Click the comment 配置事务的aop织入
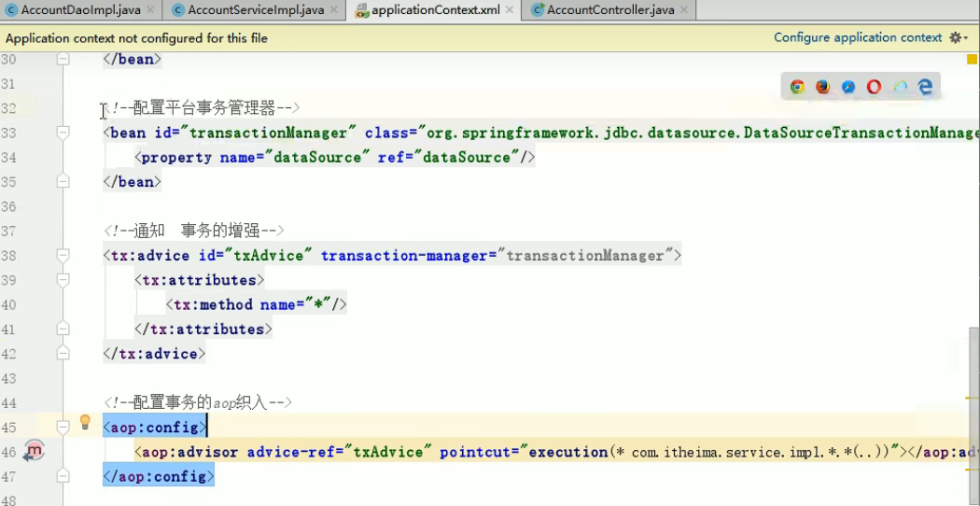This screenshot has width=980, height=506. pyautogui.click(x=198, y=402)
